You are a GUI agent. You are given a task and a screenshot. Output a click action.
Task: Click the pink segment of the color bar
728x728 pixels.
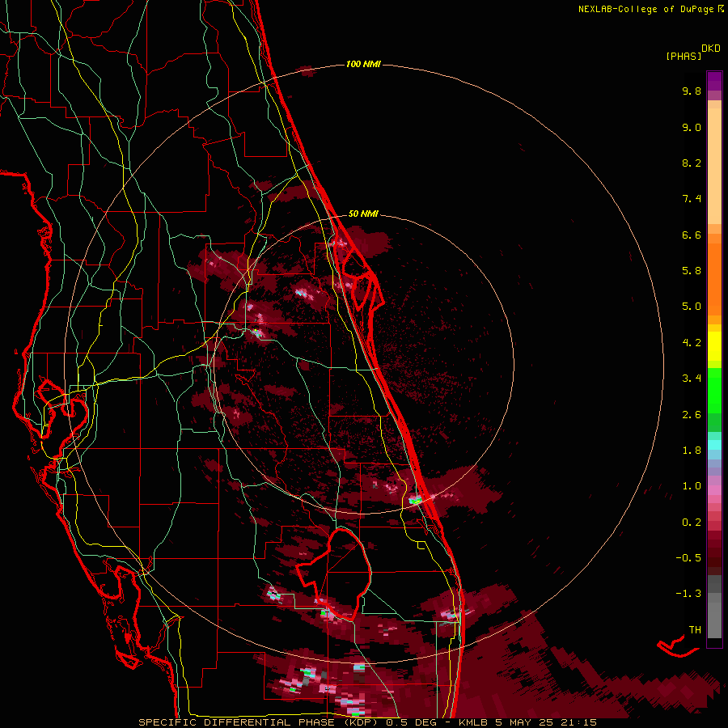coord(714,490)
